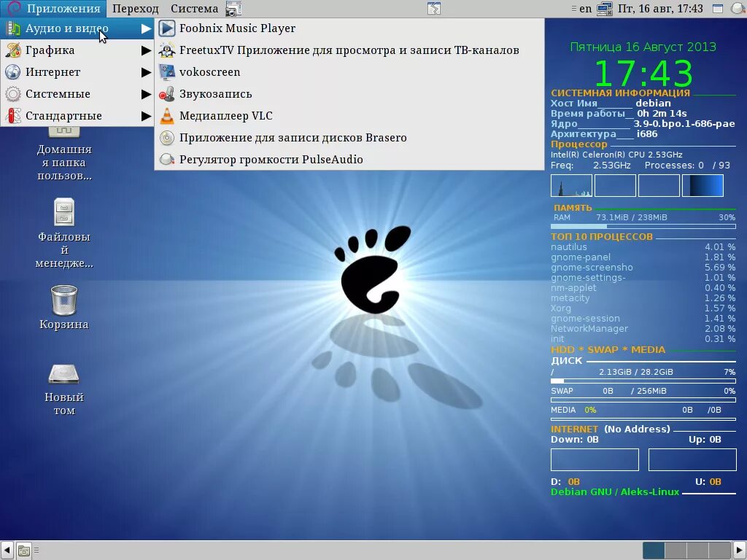Click the Debian swirl logo icon
The width and height of the screenshot is (747, 560).
point(14,9)
